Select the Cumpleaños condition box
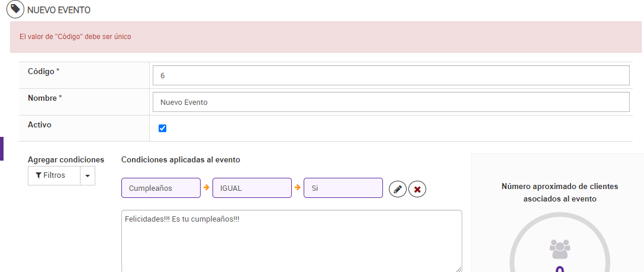 point(160,188)
